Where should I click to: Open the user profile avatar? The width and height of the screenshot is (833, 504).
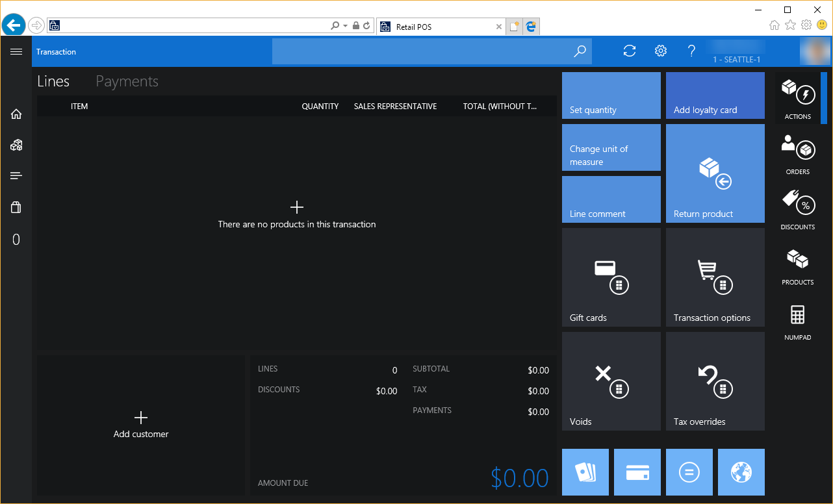tap(815, 51)
